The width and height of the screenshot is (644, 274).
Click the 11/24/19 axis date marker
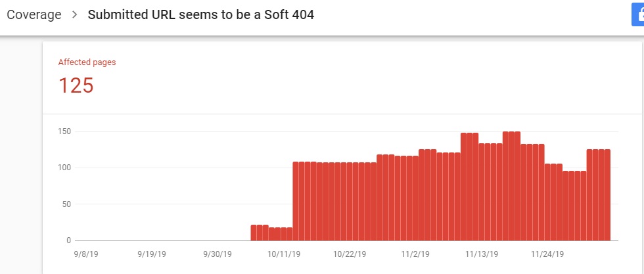[x=547, y=253]
